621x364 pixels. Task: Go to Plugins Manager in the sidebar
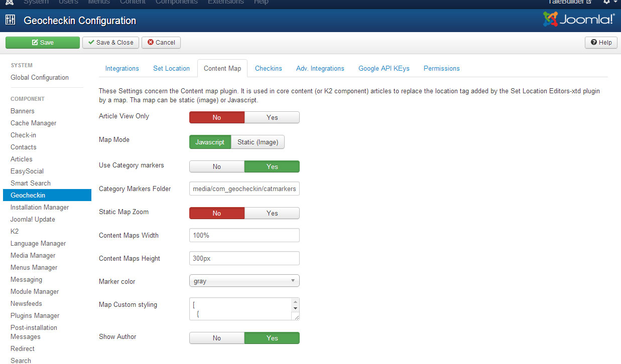[35, 316]
